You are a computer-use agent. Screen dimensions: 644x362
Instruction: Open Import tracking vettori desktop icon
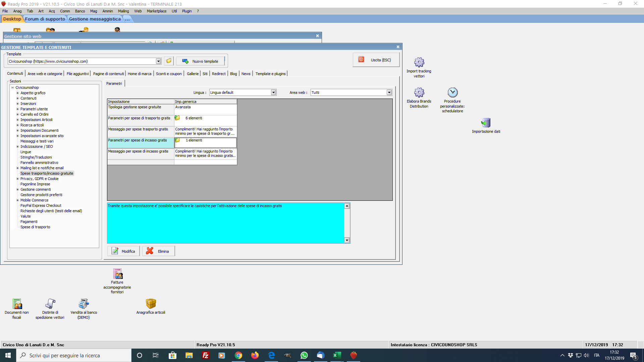[419, 67]
